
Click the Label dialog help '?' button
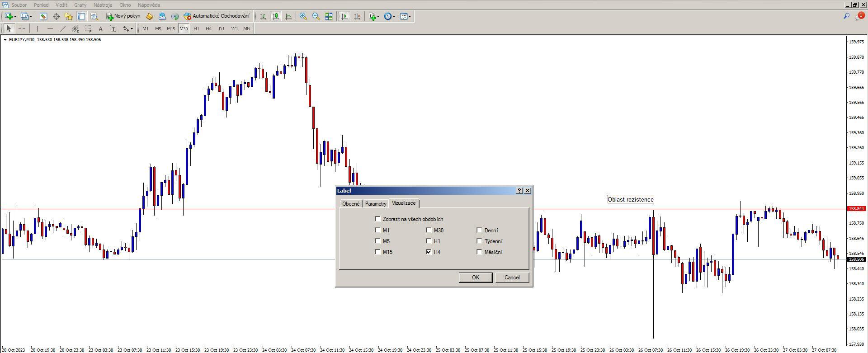click(519, 191)
